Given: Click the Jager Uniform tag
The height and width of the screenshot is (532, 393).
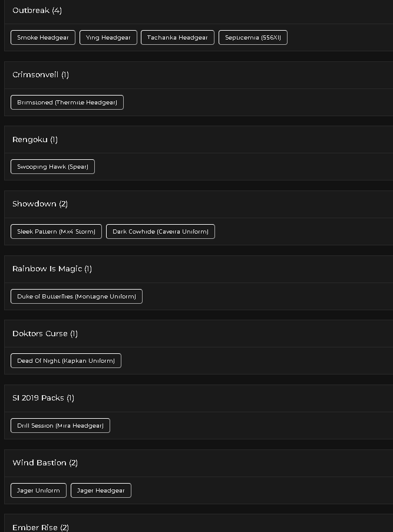Looking at the screenshot, I should (39, 491).
